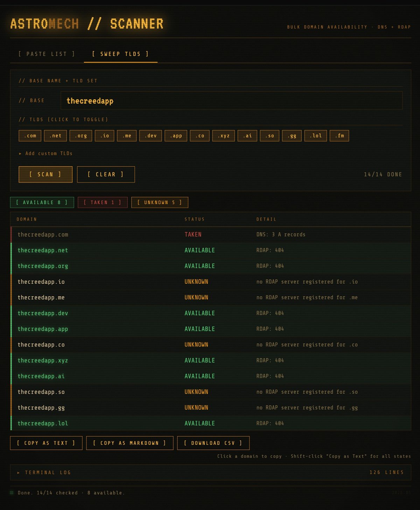Viewport: 420px width, 510px height.
Task: Filter results by Available 8
Action: [x=42, y=202]
